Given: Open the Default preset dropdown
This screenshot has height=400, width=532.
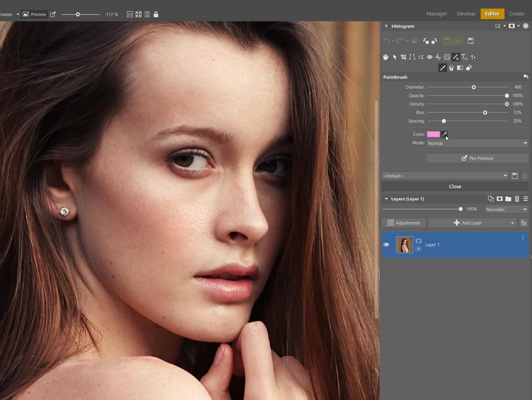Looking at the screenshot, I should [x=445, y=176].
